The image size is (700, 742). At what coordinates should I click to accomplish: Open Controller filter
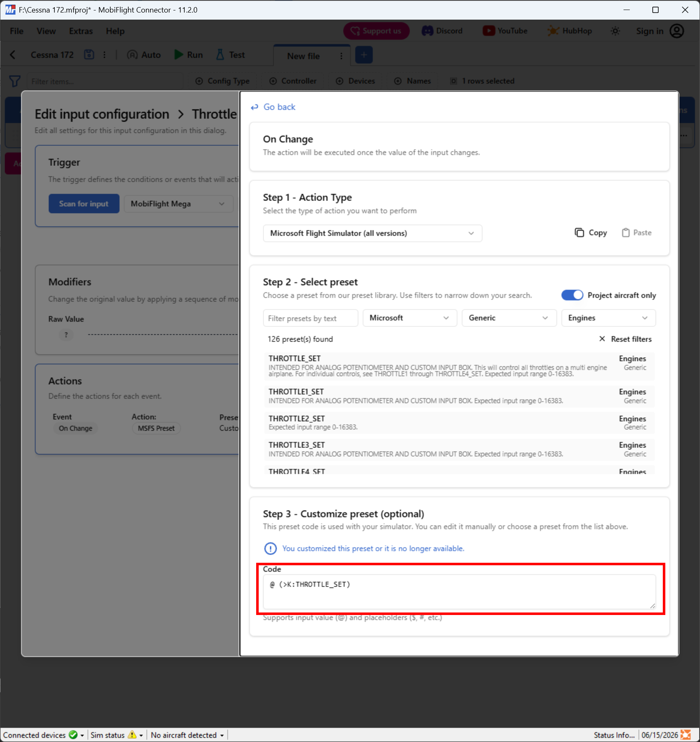coord(293,81)
